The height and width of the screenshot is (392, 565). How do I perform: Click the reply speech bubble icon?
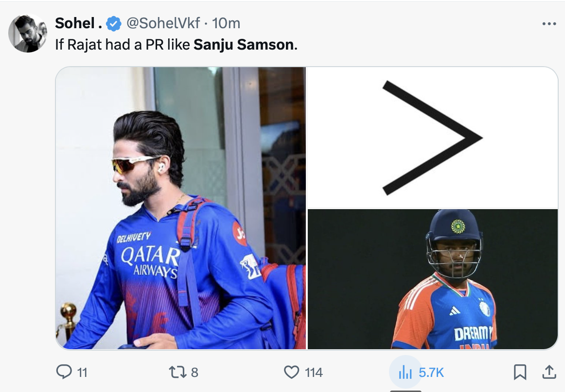click(64, 373)
